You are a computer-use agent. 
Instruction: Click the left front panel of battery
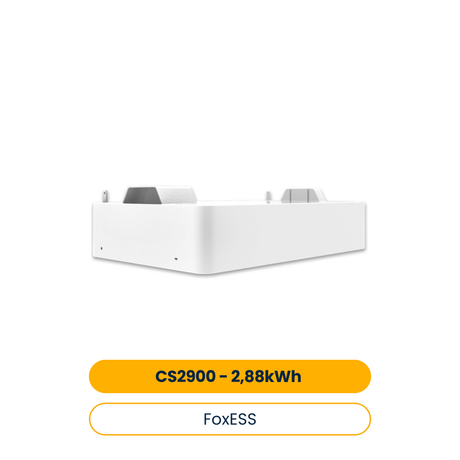click(x=145, y=235)
